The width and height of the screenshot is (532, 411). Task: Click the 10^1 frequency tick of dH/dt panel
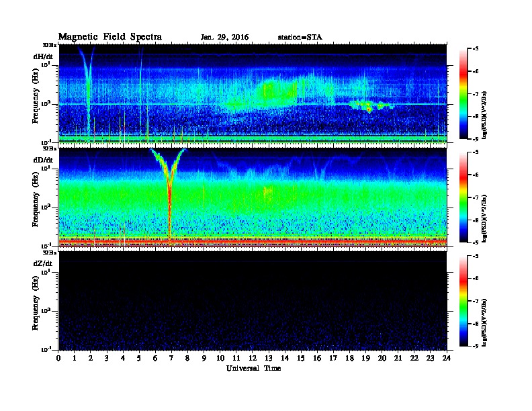tap(46, 64)
